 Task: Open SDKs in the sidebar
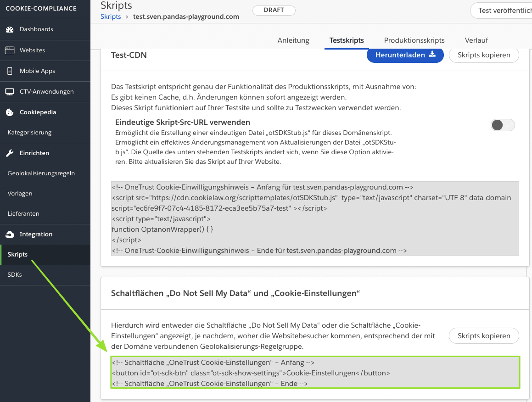point(15,275)
